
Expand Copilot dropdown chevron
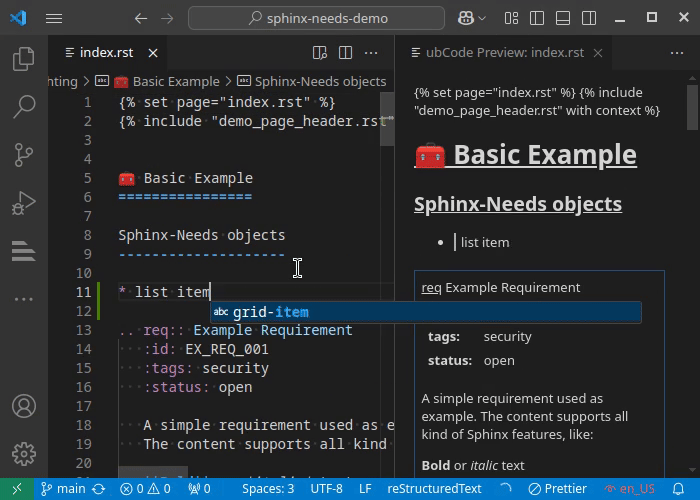coord(482,18)
